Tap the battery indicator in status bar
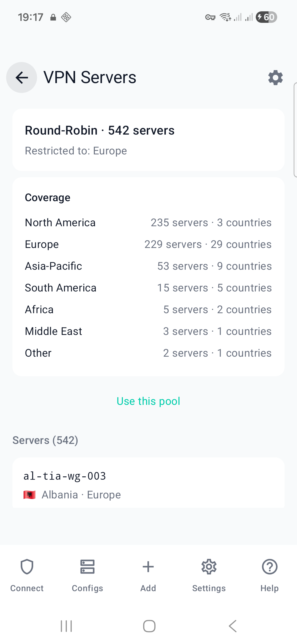This screenshot has height=644, width=297. [266, 17]
